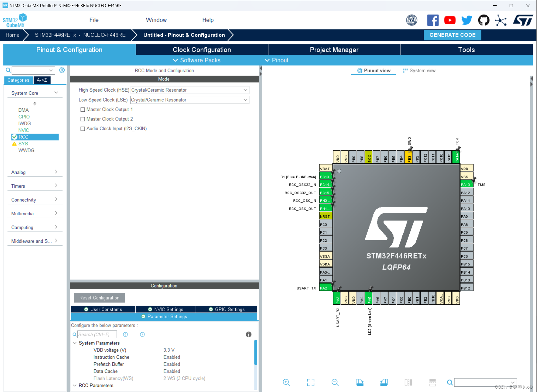Select pin PC13 blue push button

click(326, 177)
